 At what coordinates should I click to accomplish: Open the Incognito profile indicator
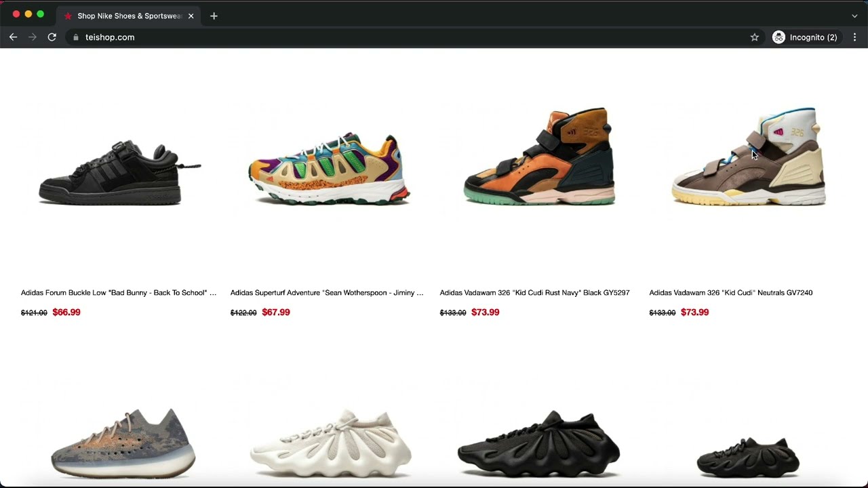tap(805, 37)
